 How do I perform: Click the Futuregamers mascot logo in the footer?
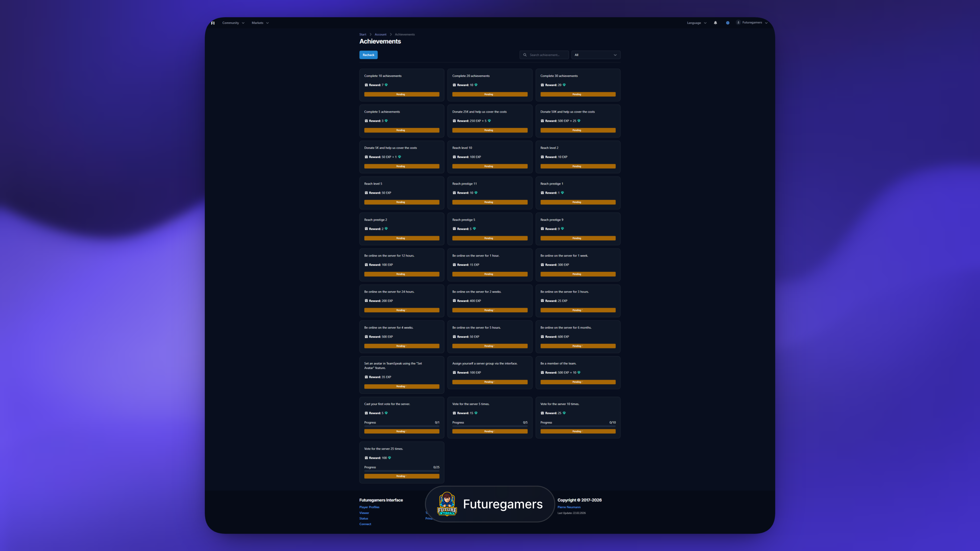(x=447, y=504)
